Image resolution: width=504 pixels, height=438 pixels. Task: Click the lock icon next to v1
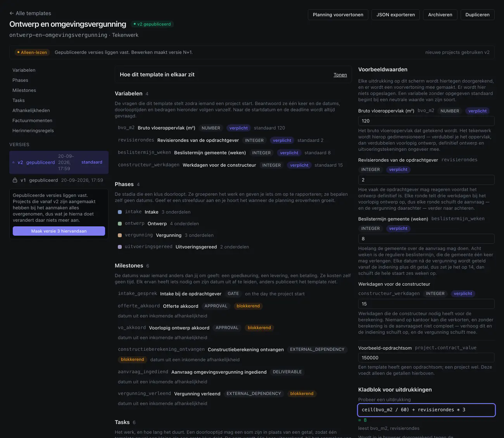click(15, 180)
